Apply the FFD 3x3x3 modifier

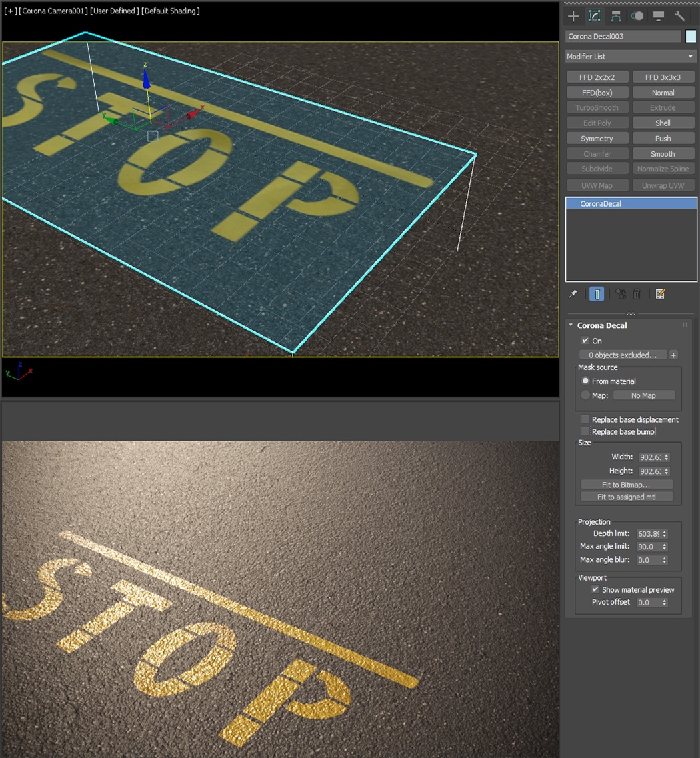coord(663,77)
